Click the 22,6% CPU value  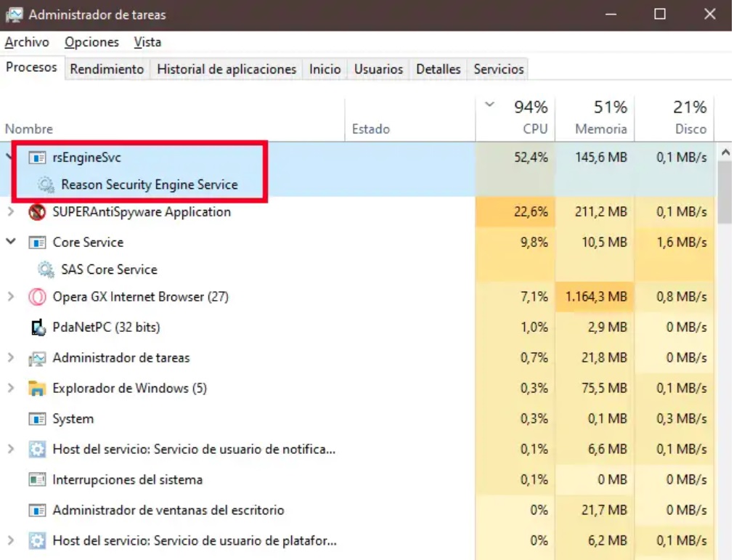point(531,212)
